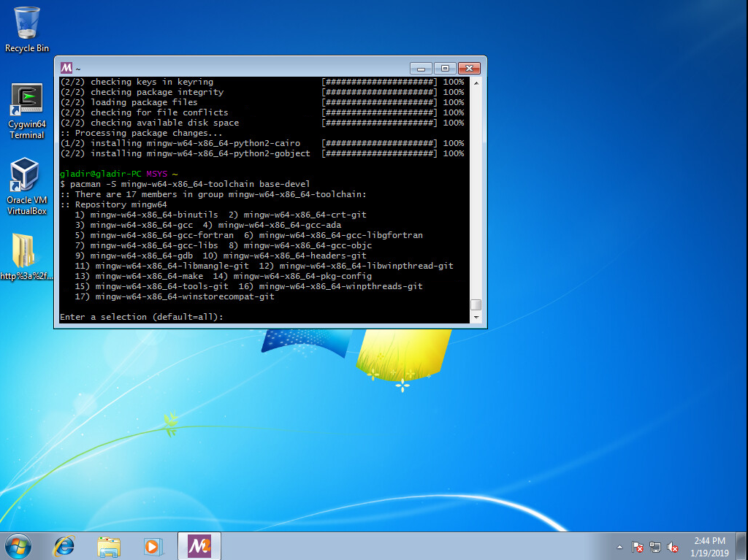This screenshot has width=748, height=560.
Task: Maximize the MSYS terminal window
Action: tap(445, 68)
